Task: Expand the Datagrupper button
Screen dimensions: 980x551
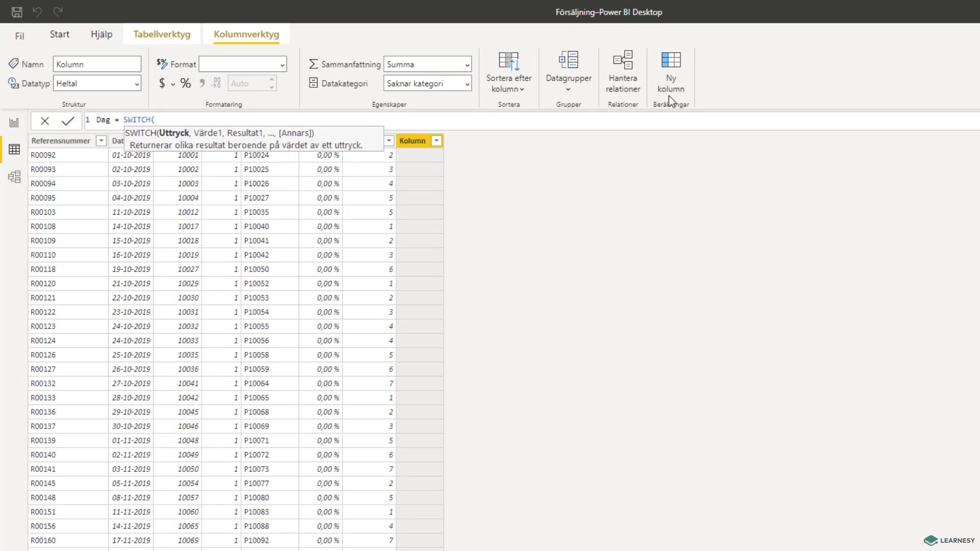Action: click(569, 72)
